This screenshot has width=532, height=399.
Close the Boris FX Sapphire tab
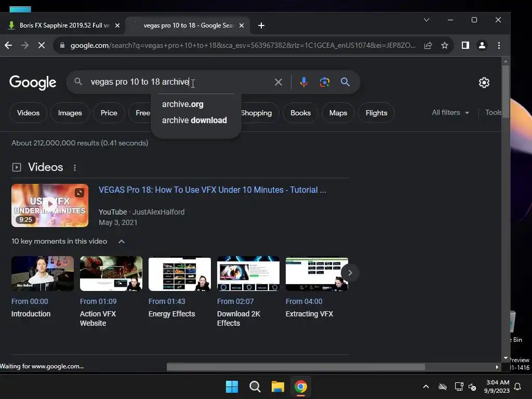pyautogui.click(x=117, y=25)
